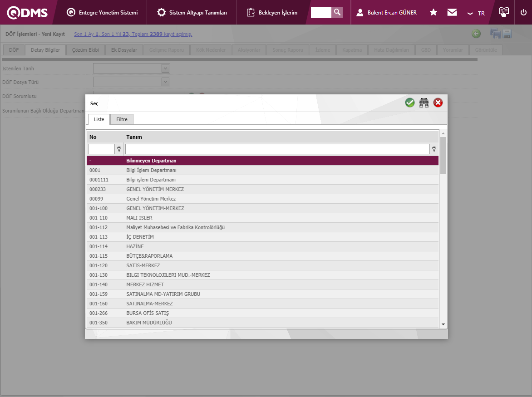The width and height of the screenshot is (532, 397).
Task: Click the filter icon beside the No field
Action: pos(119,149)
